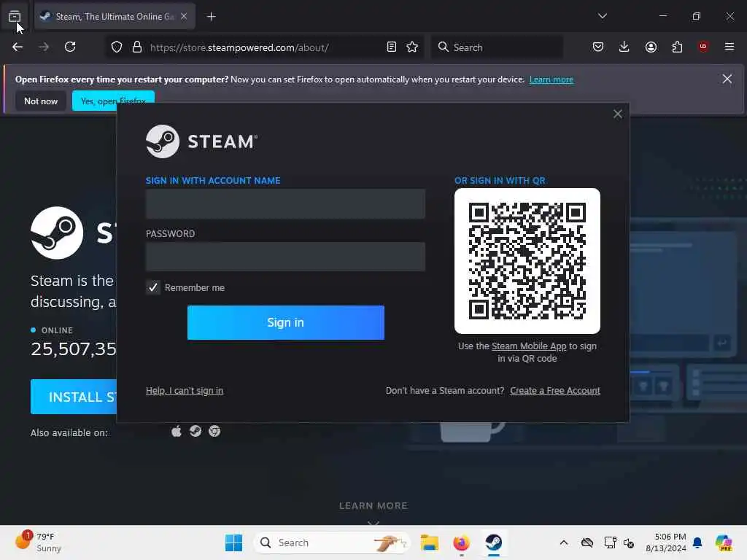Toggle reader view for this page
Screen dimensions: 747x560
[392, 47]
